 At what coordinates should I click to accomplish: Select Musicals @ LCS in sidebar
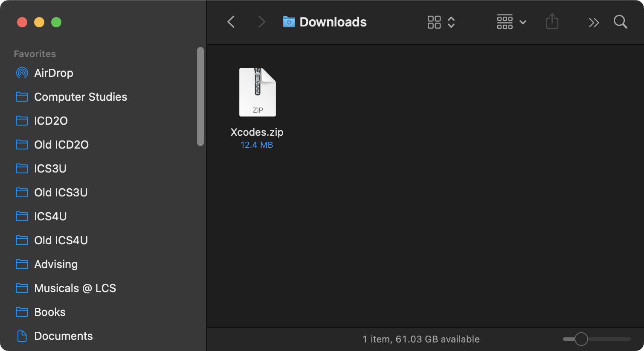pyautogui.click(x=75, y=288)
